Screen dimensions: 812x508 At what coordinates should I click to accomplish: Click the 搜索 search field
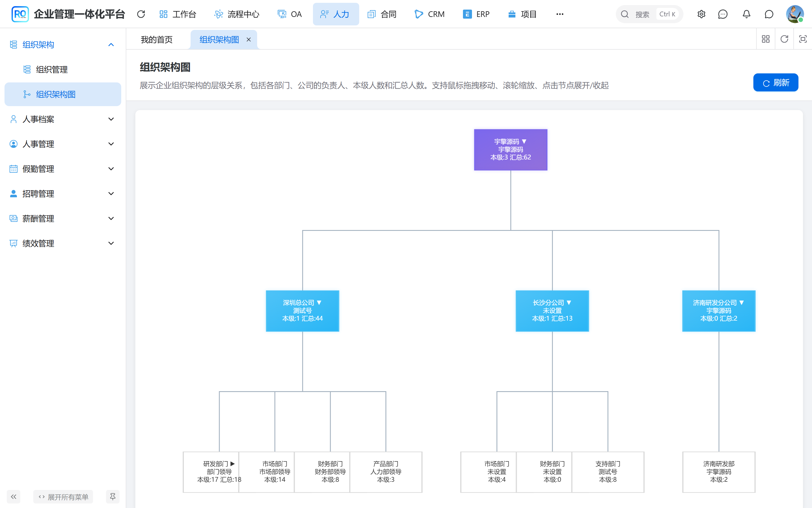click(649, 14)
